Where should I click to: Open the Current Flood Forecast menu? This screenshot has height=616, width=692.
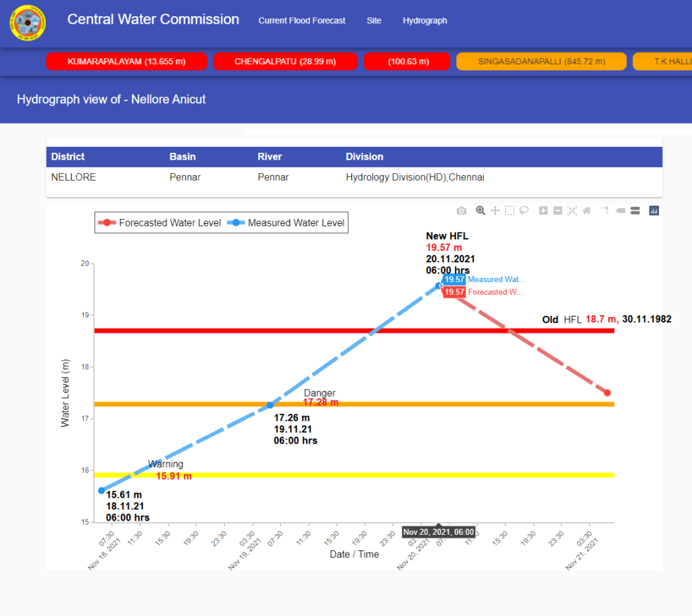pyautogui.click(x=301, y=21)
